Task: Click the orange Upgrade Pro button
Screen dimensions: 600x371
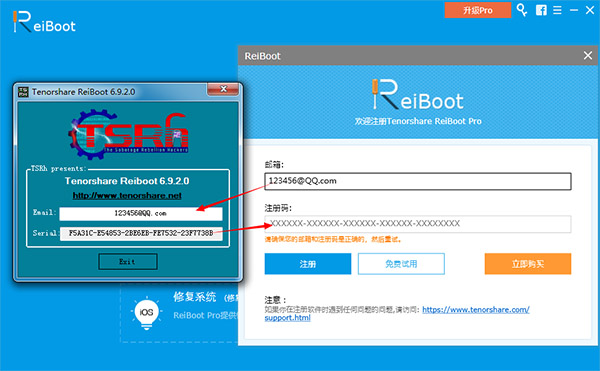Action: tap(478, 10)
